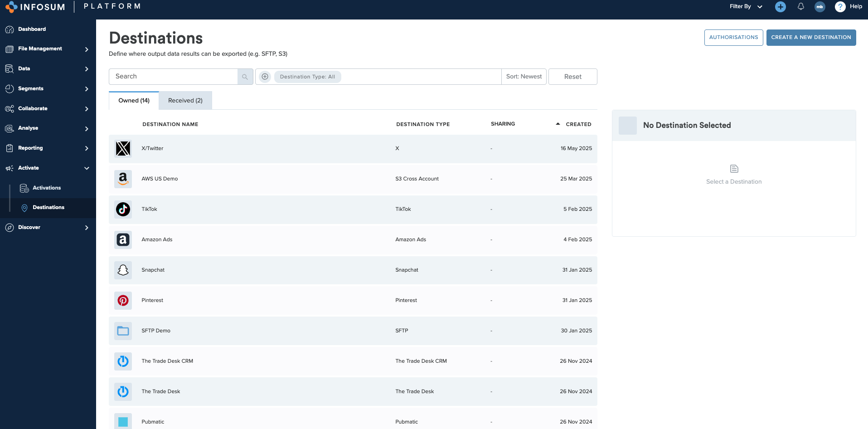Expand the Collaborate menu chevron
The image size is (868, 429).
pyautogui.click(x=87, y=109)
